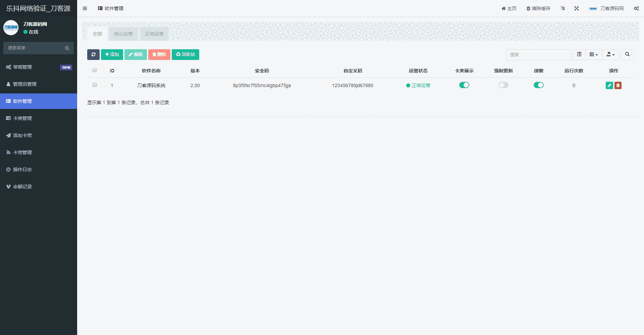Image resolution: width=644 pixels, height=335 pixels.
Task: Switch to the 正常运营 filter tab
Action: 154,34
